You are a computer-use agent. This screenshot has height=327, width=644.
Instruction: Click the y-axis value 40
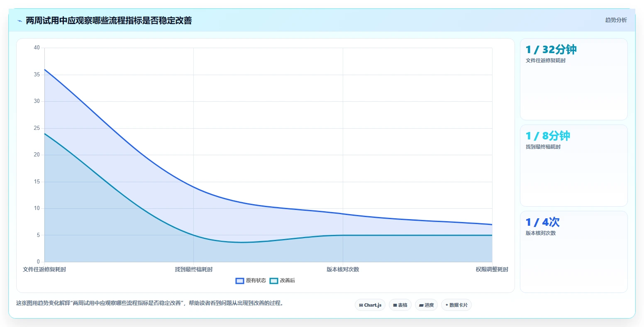click(x=37, y=48)
